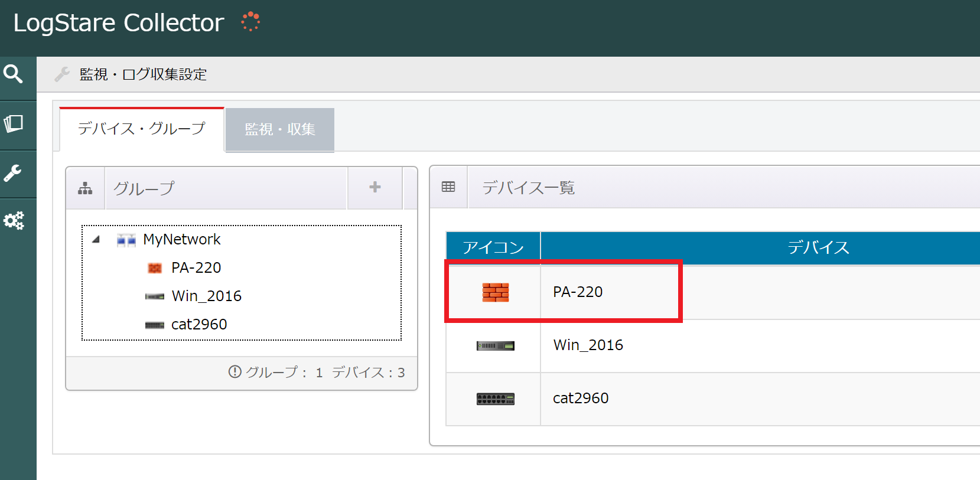Open PA-220 in the device list
Screen dimensions: 980x480
(578, 292)
